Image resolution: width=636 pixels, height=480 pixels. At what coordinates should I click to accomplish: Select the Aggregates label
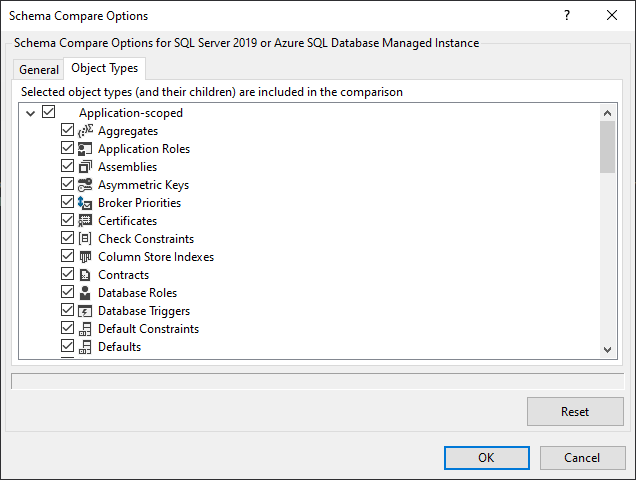click(128, 131)
